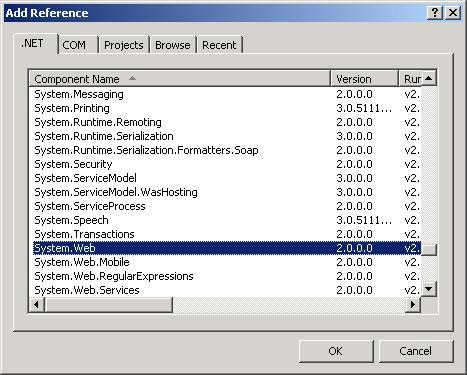
Task: Select System.ServiceProcess row
Action: coord(227,206)
